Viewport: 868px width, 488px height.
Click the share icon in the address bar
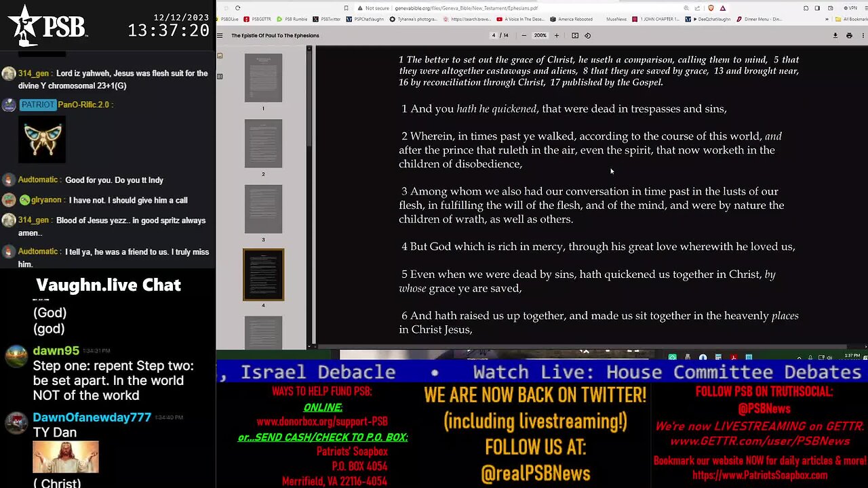pos(697,8)
